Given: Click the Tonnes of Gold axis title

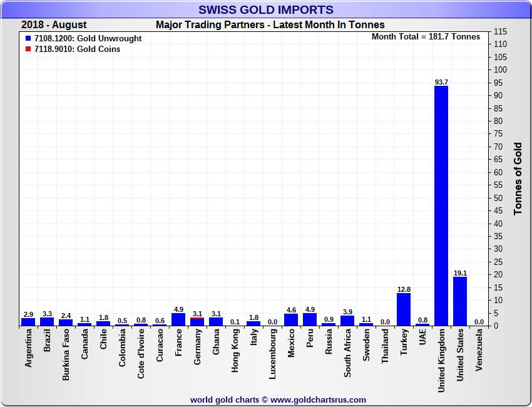Looking at the screenshot, I should click(x=518, y=178).
